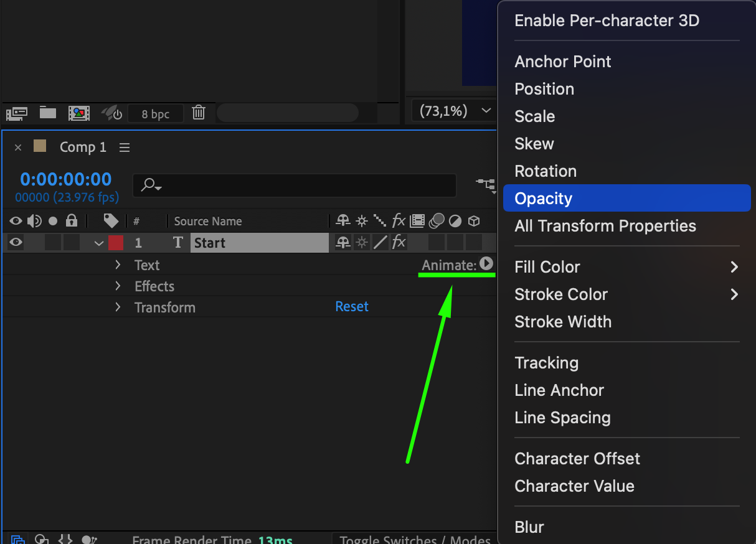Create a new folder in Project panel
The image size is (756, 544).
tap(48, 113)
